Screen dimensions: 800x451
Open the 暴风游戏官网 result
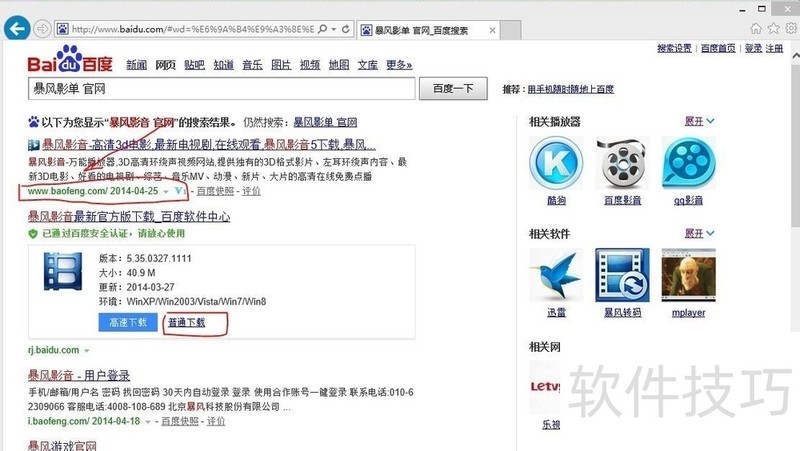(x=62, y=446)
